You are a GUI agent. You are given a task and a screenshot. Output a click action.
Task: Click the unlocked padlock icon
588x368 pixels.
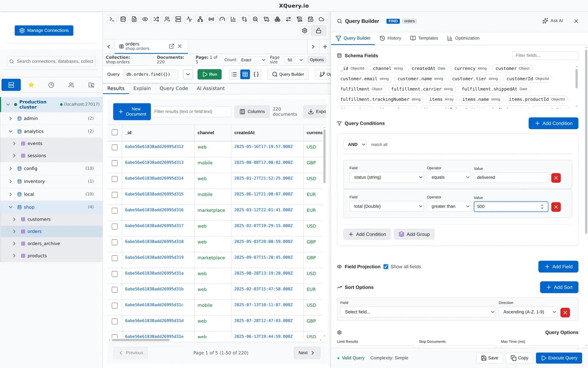[319, 31]
